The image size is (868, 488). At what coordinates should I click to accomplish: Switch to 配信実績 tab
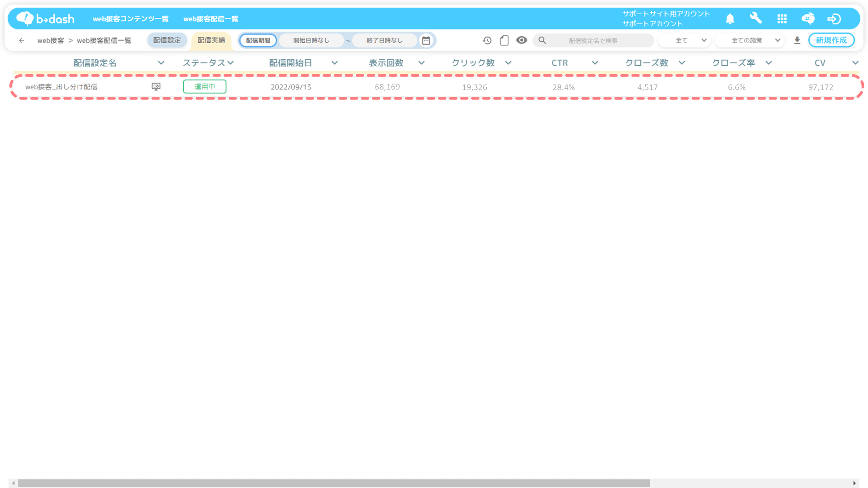(211, 40)
